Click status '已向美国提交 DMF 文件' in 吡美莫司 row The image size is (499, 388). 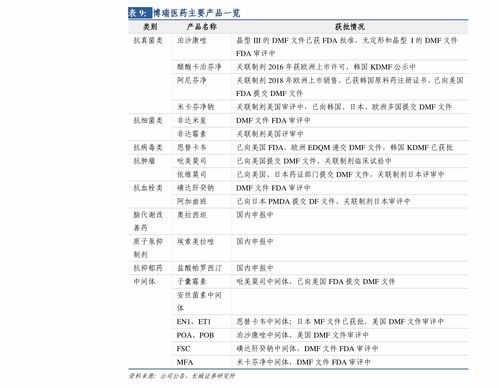pos(276,161)
